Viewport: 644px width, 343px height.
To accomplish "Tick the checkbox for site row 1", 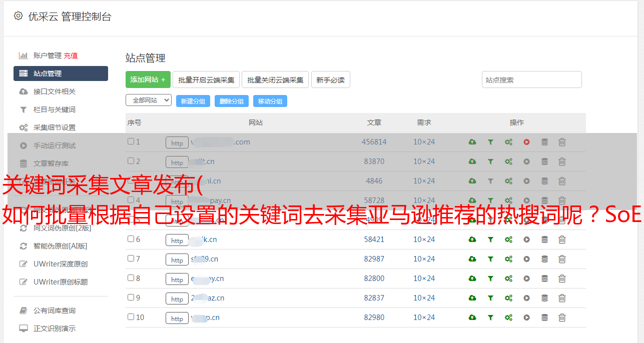I will click(x=131, y=141).
